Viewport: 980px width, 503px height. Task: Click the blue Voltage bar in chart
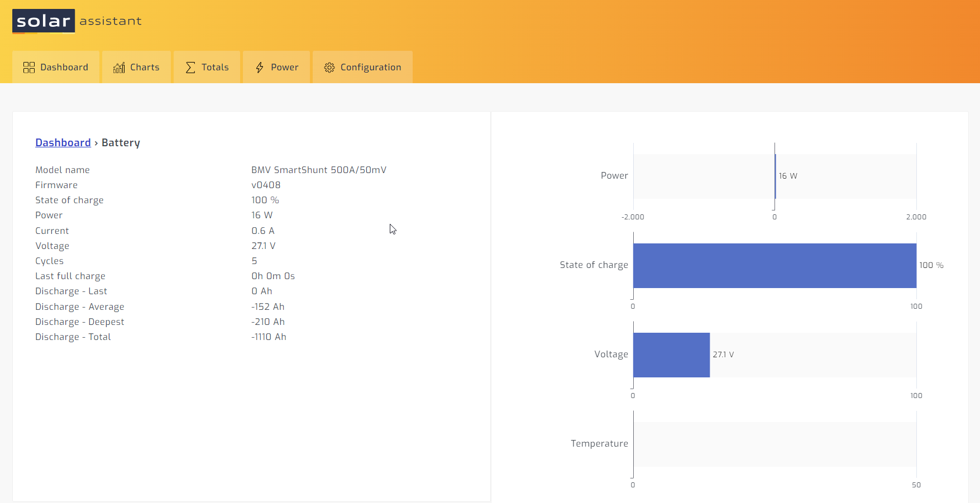point(671,355)
